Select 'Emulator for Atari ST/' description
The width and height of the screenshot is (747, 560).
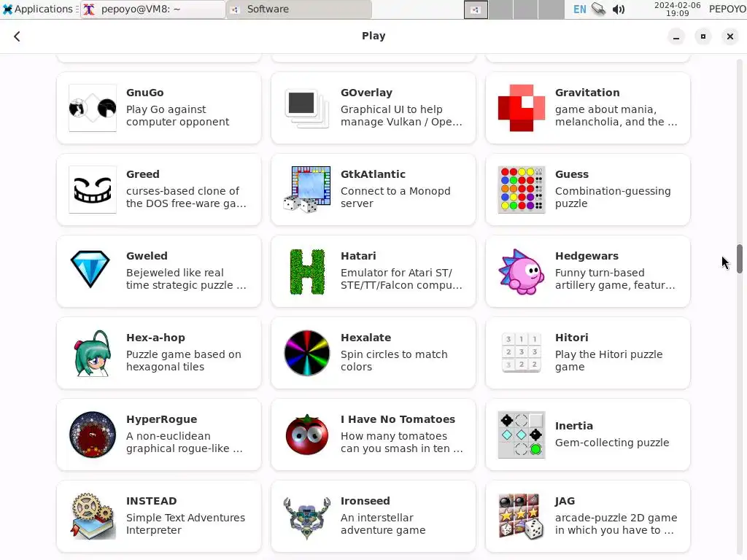(x=396, y=273)
